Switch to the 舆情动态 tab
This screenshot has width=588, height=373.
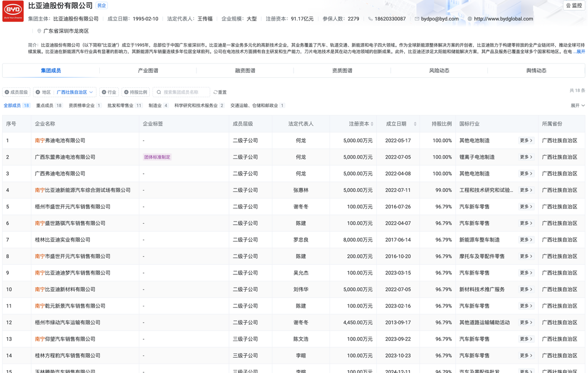click(536, 70)
